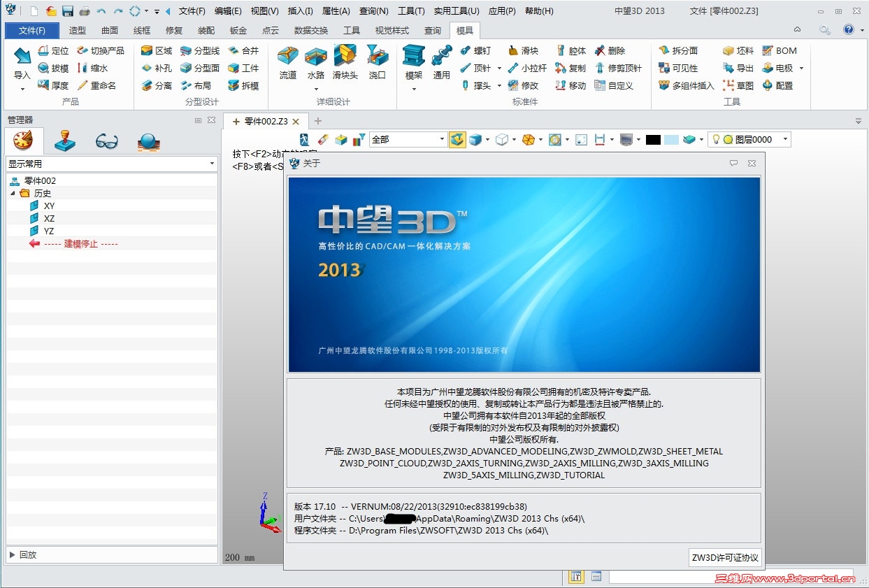
Task: Open the 流道 runner tool
Action: coord(288,62)
